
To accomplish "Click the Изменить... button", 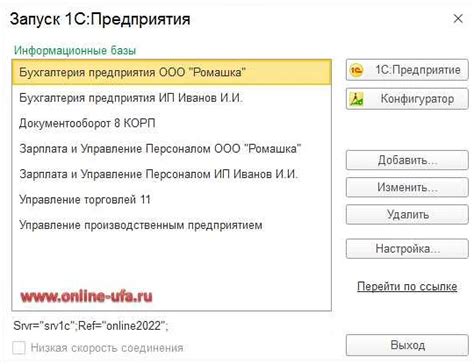I will [x=407, y=187].
